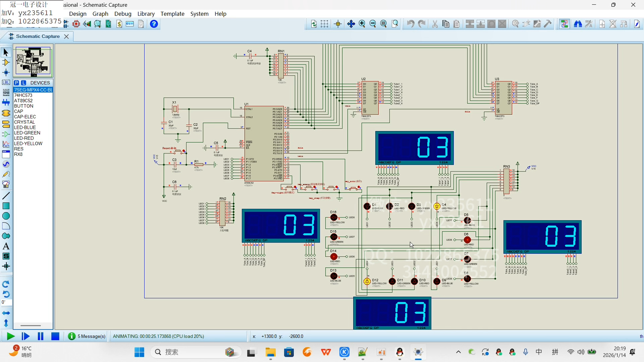Activate Junction Dot Mode

6,72
